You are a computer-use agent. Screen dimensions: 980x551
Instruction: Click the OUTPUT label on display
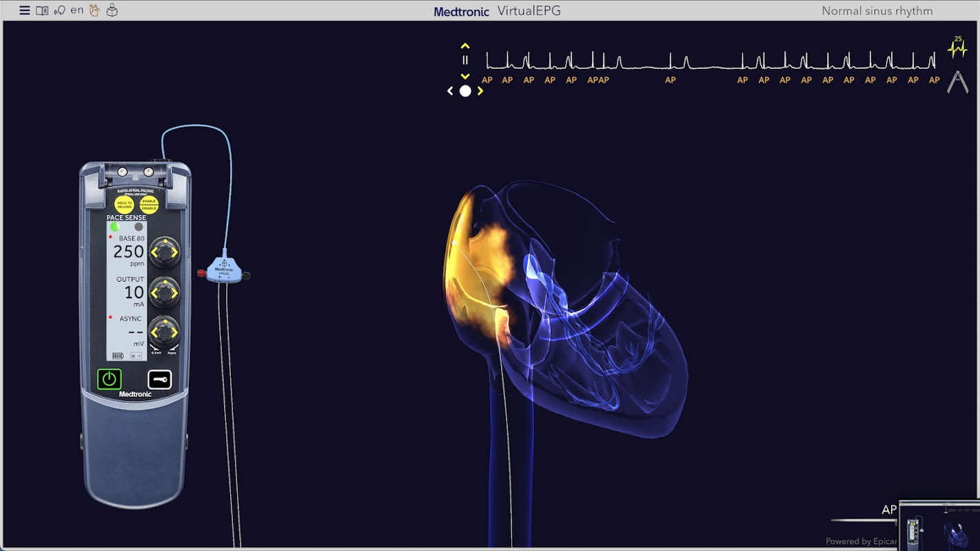[130, 280]
